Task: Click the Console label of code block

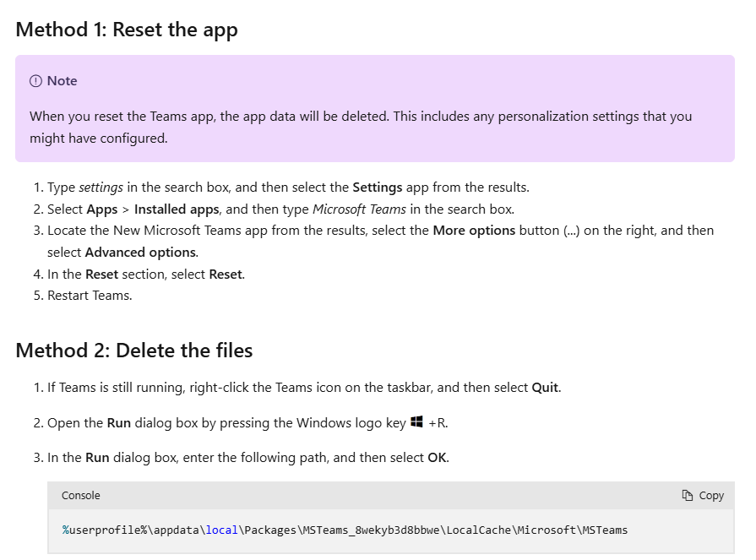Action: 80,496
